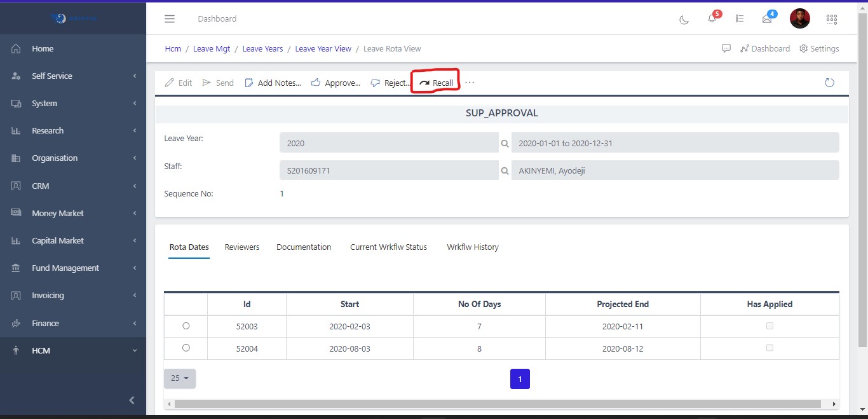
Task: Click the hamburger menu icon
Action: point(170,19)
